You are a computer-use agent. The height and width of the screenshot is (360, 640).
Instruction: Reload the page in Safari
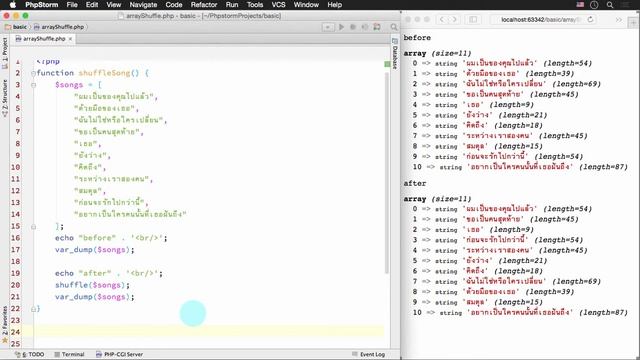[590, 20]
